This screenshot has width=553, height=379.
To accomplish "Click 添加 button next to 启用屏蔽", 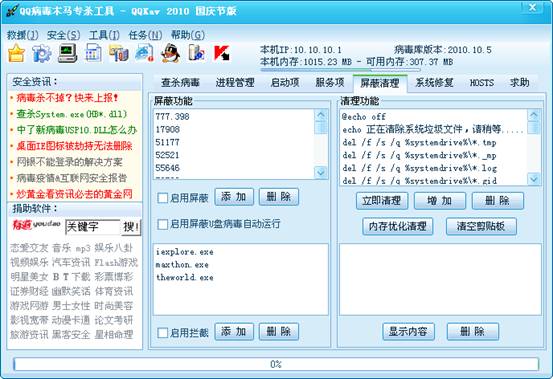I will click(234, 197).
